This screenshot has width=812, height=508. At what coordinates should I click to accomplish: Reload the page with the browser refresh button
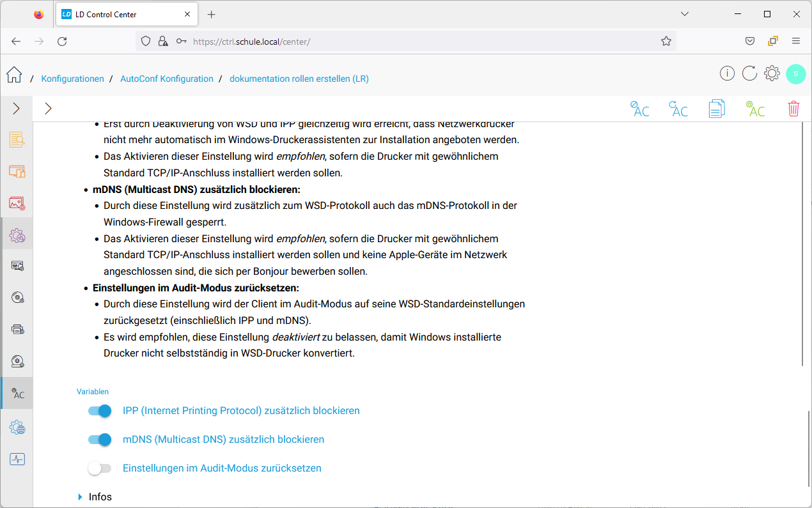[62, 41]
